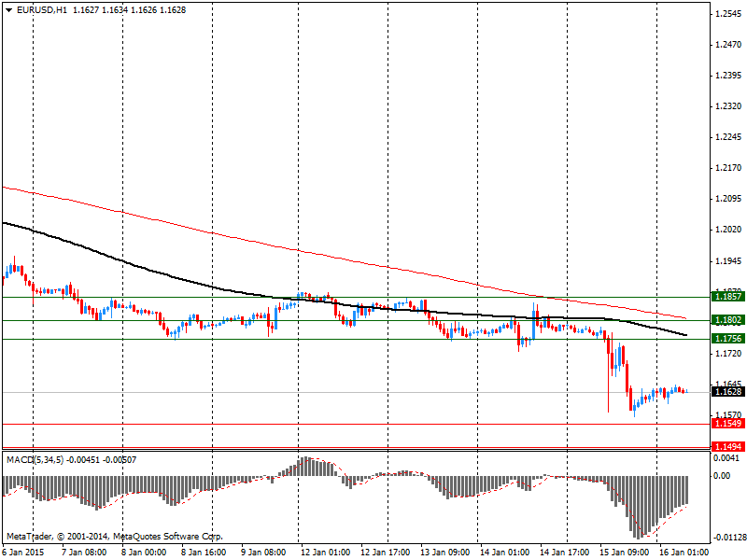Click the 1.2470 price scale value
Image resolution: width=747 pixels, height=560 pixels.
[728, 45]
